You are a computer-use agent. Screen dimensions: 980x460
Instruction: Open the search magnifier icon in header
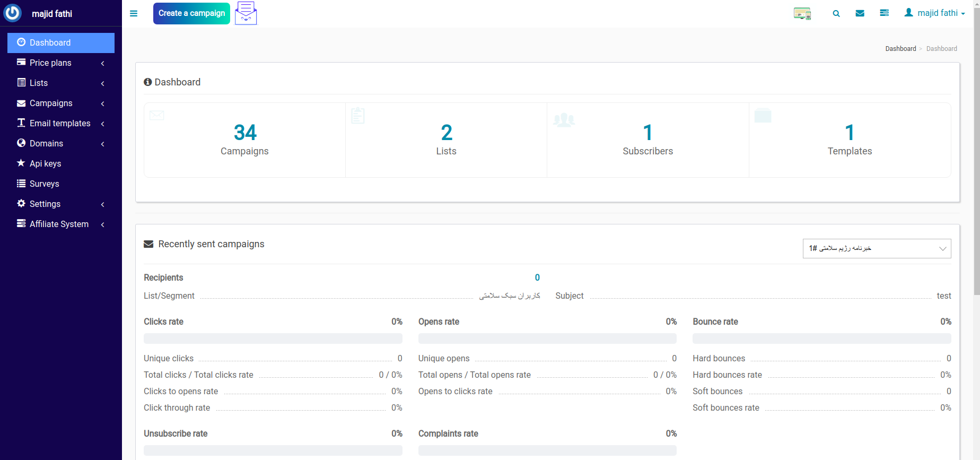836,14
